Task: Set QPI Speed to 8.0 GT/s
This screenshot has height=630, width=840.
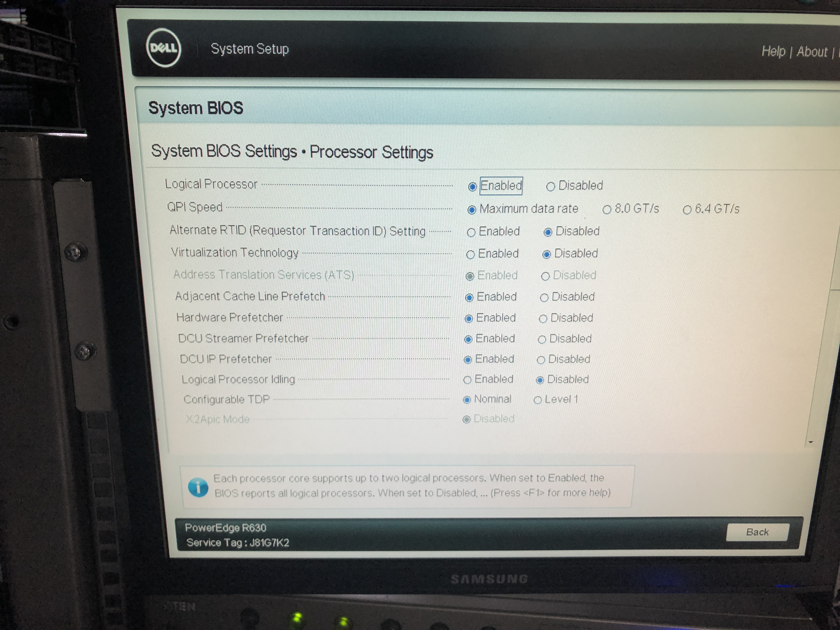Action: coord(606,210)
